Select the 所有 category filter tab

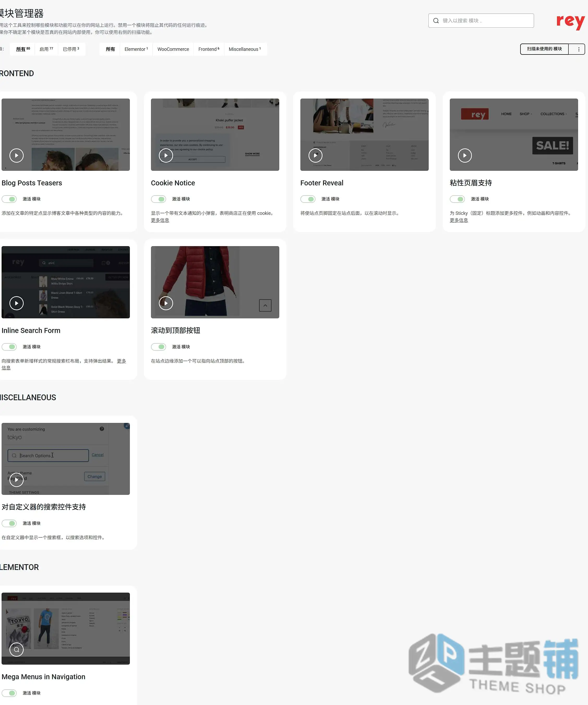pyautogui.click(x=110, y=49)
